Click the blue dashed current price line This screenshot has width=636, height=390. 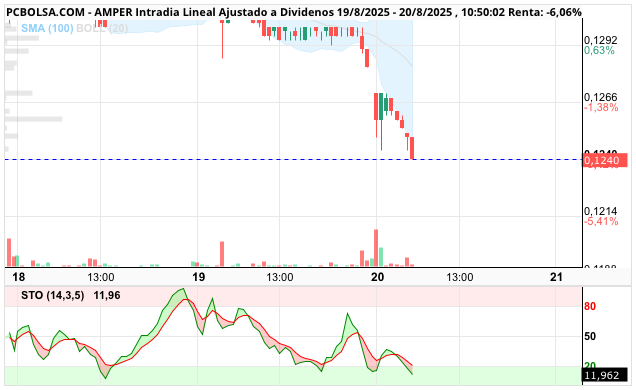[294, 159]
